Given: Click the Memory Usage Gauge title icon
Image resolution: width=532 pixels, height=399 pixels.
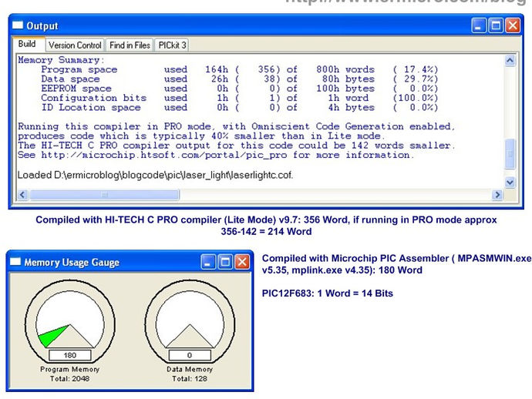Looking at the screenshot, I should (x=15, y=262).
